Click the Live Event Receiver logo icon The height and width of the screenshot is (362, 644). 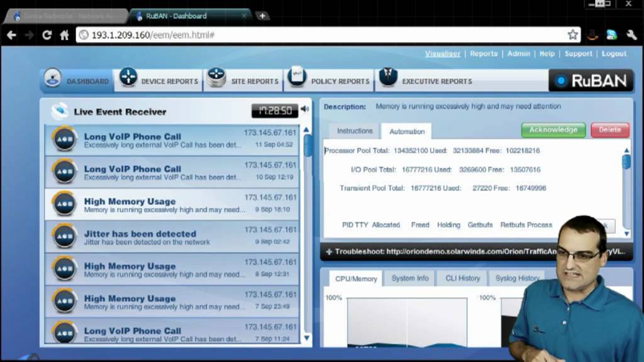point(60,111)
